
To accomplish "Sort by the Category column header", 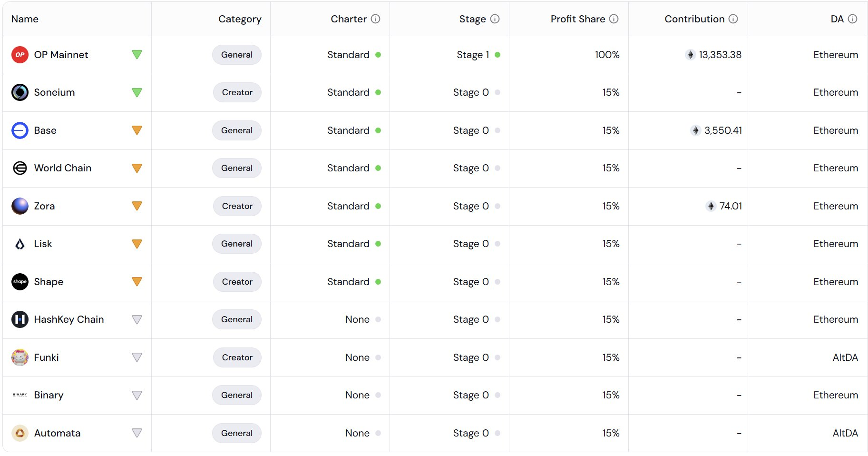I will point(240,19).
